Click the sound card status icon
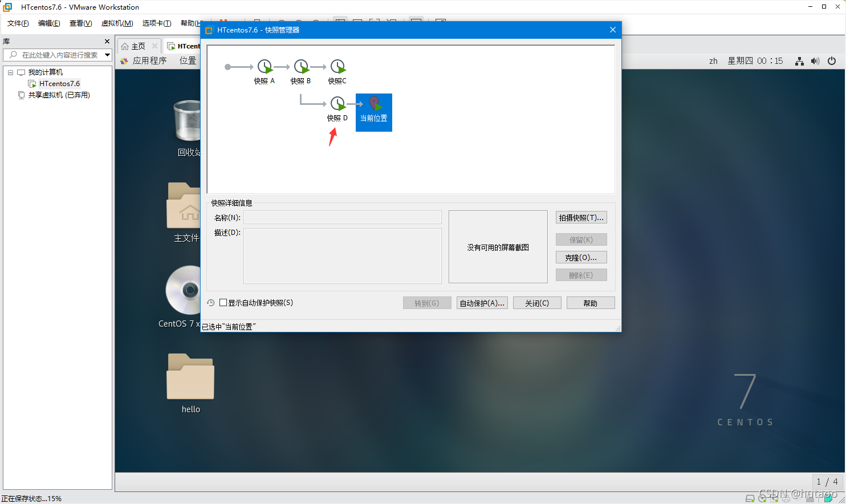This screenshot has width=846, height=504. [x=798, y=499]
